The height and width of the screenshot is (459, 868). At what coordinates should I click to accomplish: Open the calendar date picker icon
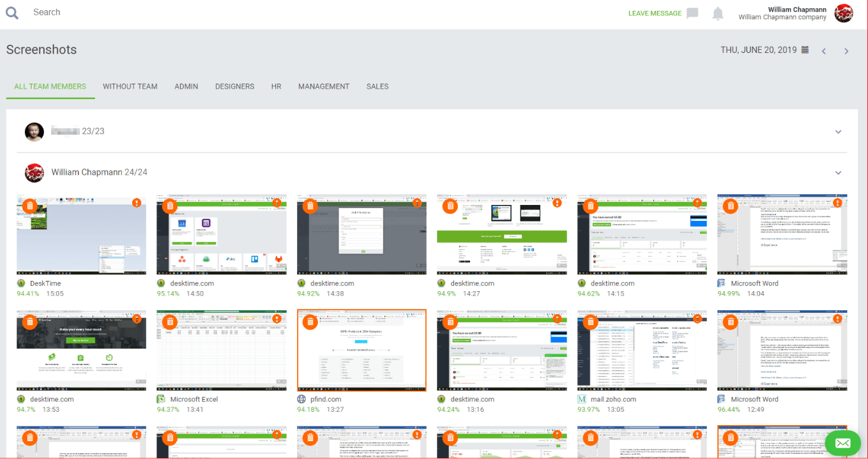coord(805,50)
